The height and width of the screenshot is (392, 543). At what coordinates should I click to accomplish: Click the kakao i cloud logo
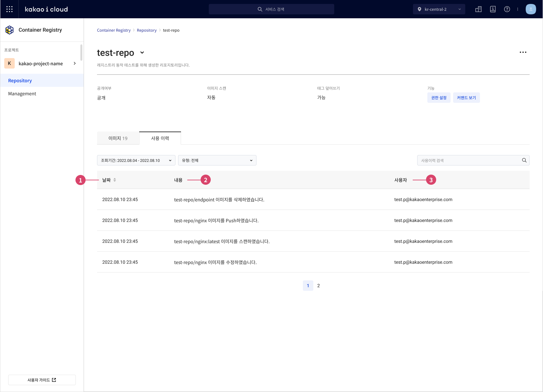point(46,9)
